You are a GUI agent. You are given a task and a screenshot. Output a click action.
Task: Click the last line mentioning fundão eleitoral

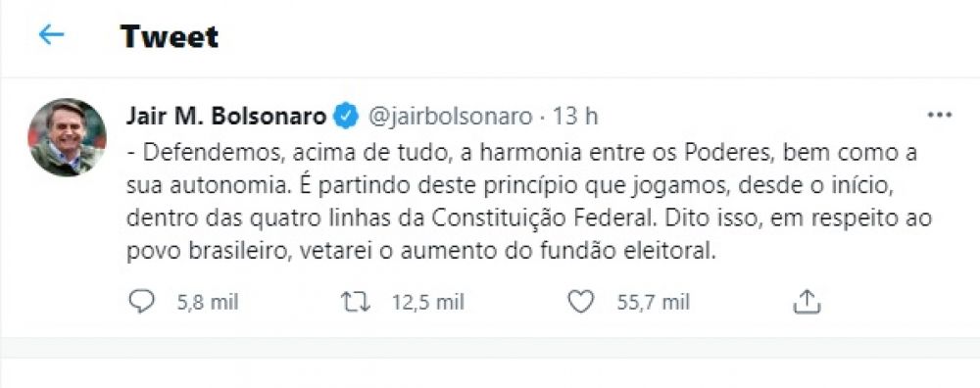419,251
